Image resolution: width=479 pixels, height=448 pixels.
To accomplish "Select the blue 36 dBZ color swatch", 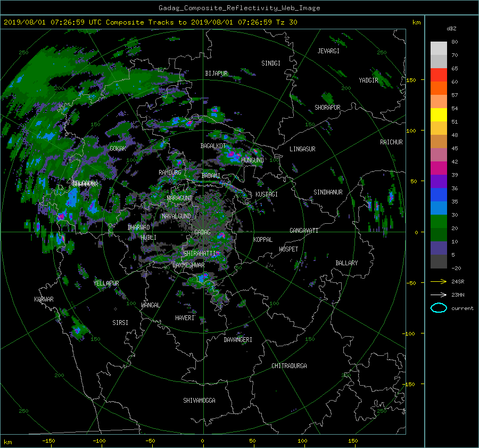I will click(x=439, y=195).
